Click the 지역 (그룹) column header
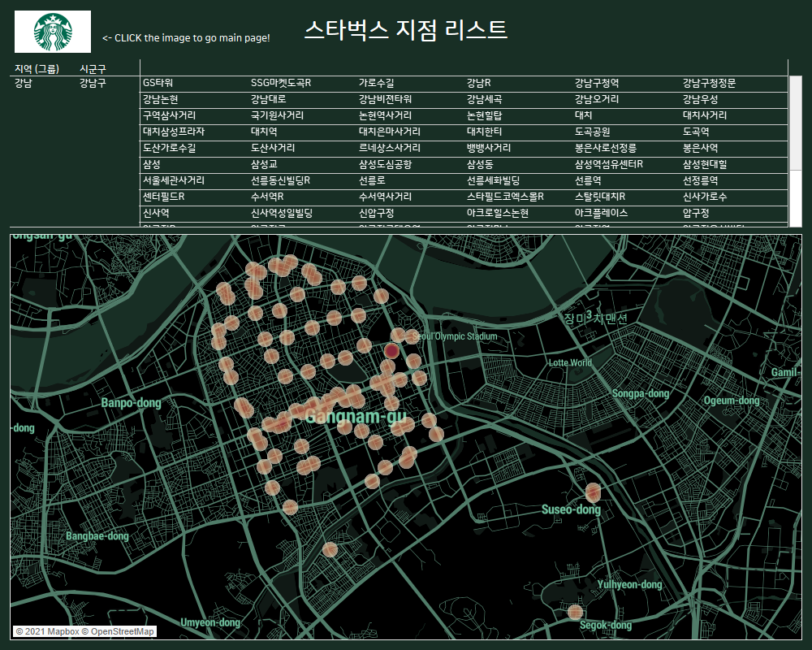The width and height of the screenshot is (812, 650). point(37,69)
